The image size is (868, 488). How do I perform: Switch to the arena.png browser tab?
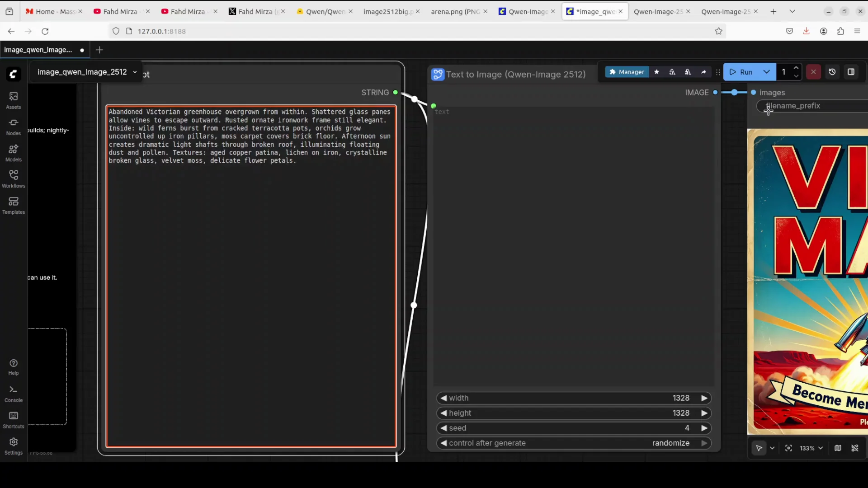click(454, 11)
